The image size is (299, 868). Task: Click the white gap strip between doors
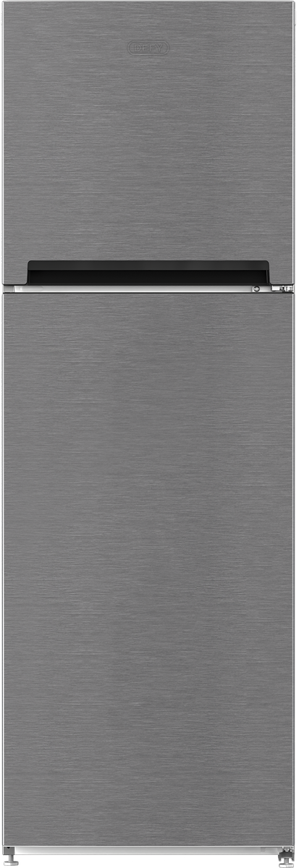tap(138, 289)
